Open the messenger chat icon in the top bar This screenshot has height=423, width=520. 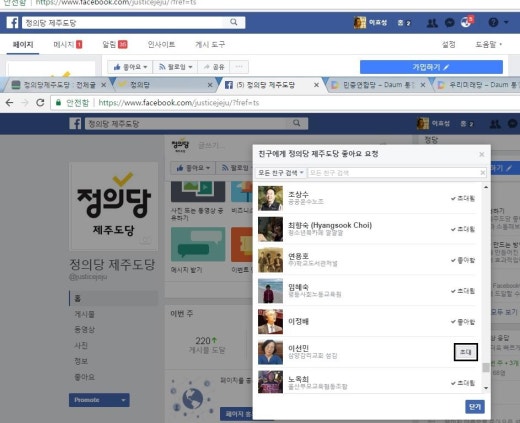[x=450, y=23]
